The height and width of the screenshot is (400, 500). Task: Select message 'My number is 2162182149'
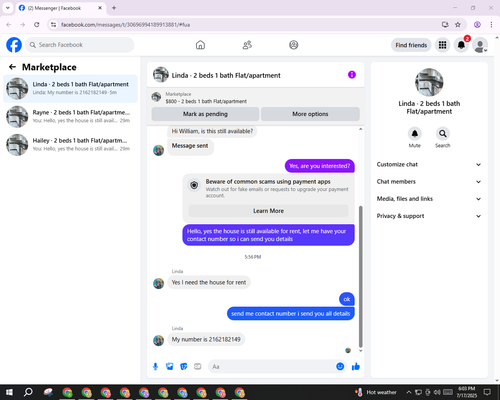(206, 339)
